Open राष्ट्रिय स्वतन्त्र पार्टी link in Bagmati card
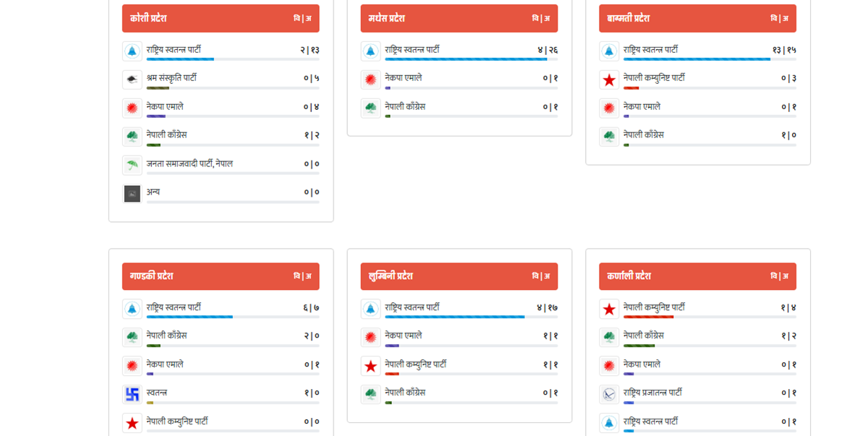The height and width of the screenshot is (436, 868). click(650, 50)
